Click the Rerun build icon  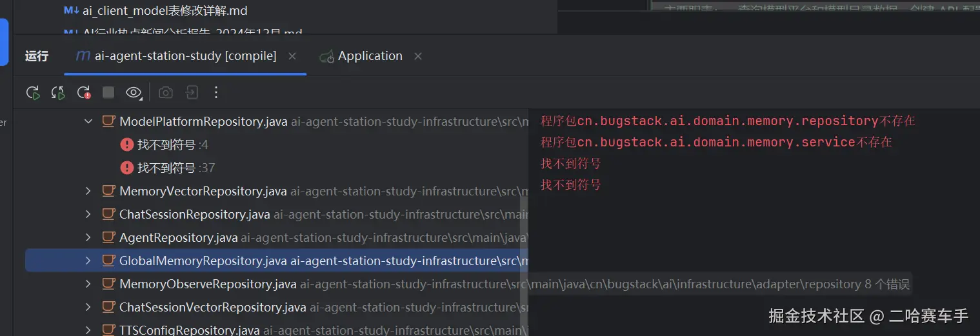(33, 93)
